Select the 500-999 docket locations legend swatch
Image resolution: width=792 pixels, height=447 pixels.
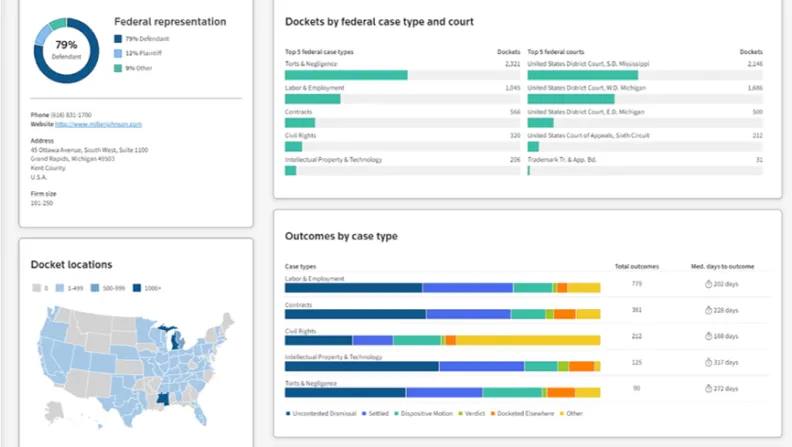coord(96,288)
